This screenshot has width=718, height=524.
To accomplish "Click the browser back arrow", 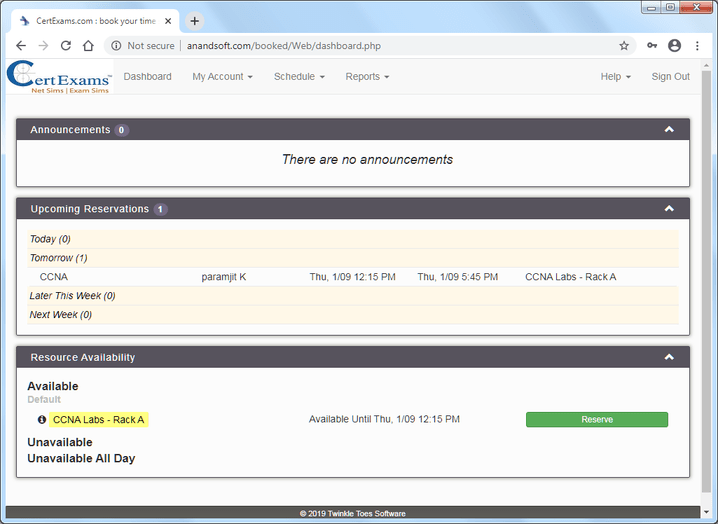I will (x=21, y=46).
